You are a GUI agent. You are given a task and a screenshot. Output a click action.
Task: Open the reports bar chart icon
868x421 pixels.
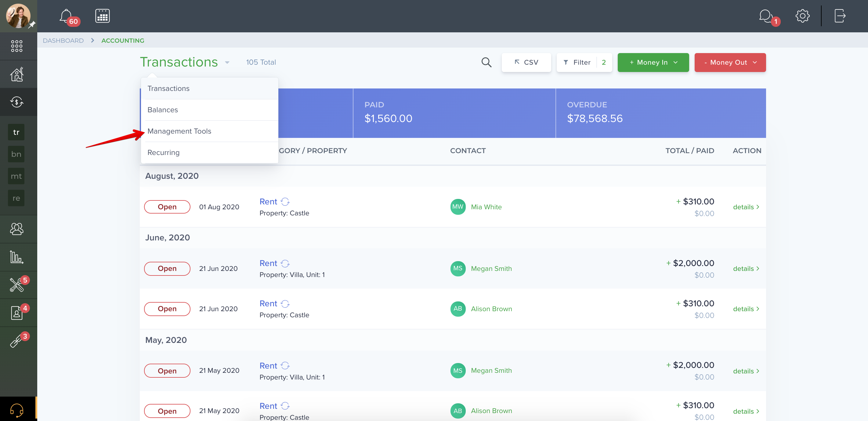16,257
